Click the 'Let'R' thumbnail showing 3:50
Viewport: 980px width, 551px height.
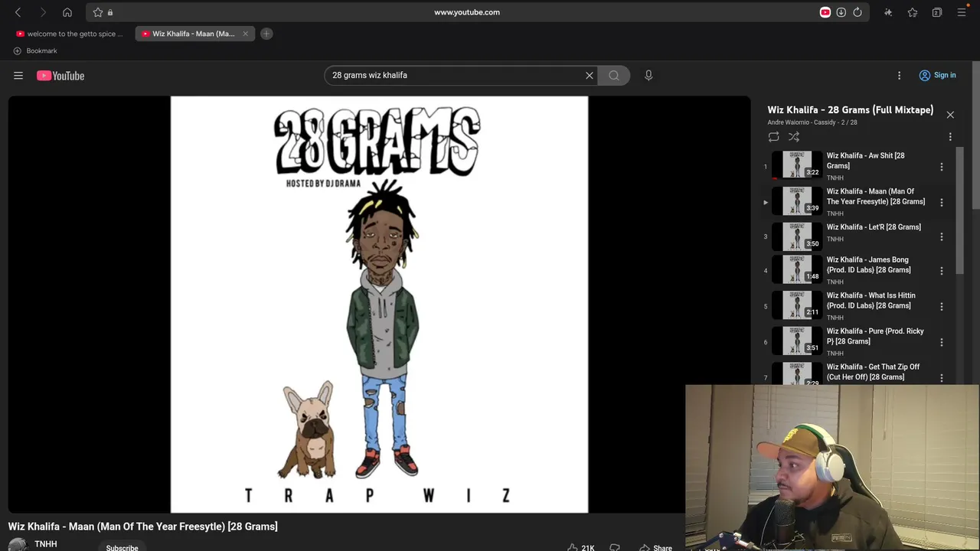coord(797,236)
